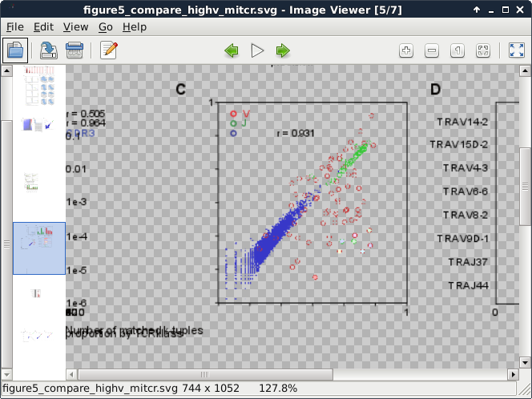Open the Help menu
Viewport: 532px width, 399px height.
[x=135, y=26]
